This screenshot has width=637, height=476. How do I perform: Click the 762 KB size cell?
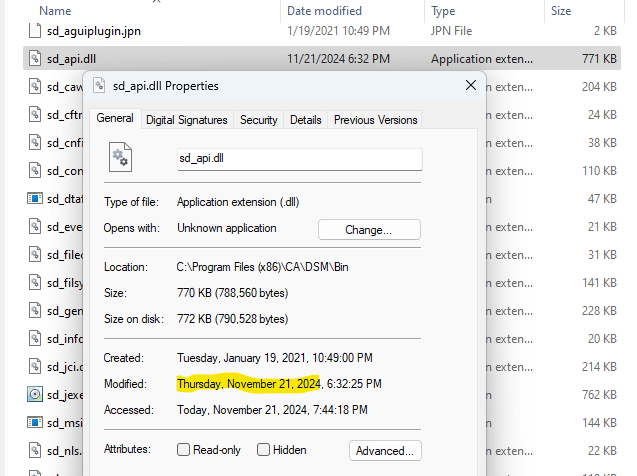click(x=599, y=395)
